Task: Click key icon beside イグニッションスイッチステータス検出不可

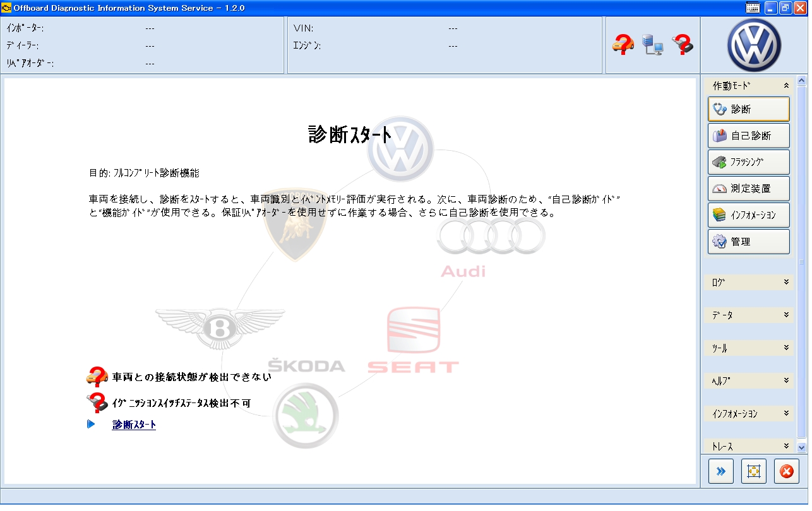Action: (x=97, y=402)
